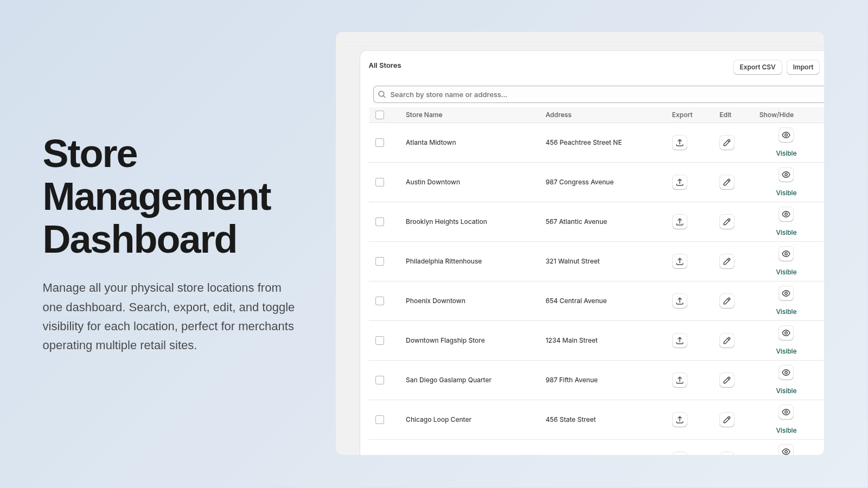This screenshot has width=868, height=488.
Task: Check the Downtown Flagship Store checkbox
Action: click(380, 341)
